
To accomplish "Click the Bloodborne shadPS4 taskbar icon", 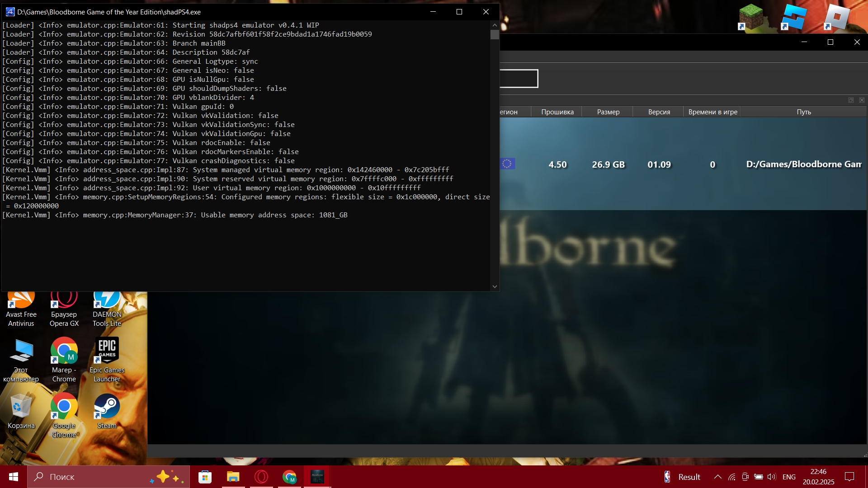I will click(317, 477).
